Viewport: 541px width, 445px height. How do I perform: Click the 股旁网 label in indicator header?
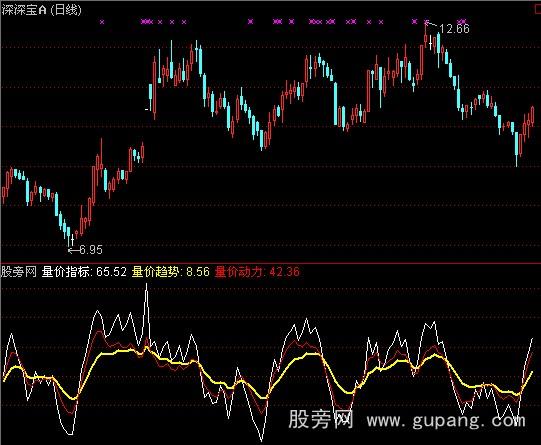coord(19,272)
